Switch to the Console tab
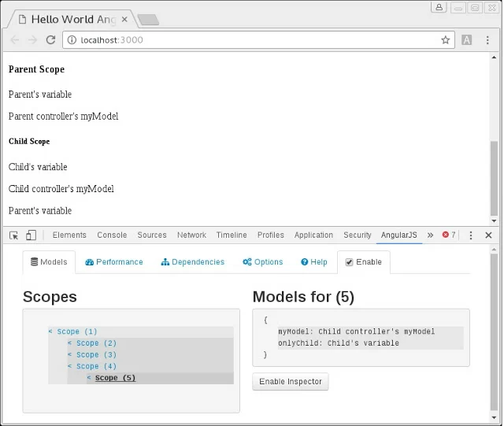Image resolution: width=504 pixels, height=426 pixels. pyautogui.click(x=112, y=235)
